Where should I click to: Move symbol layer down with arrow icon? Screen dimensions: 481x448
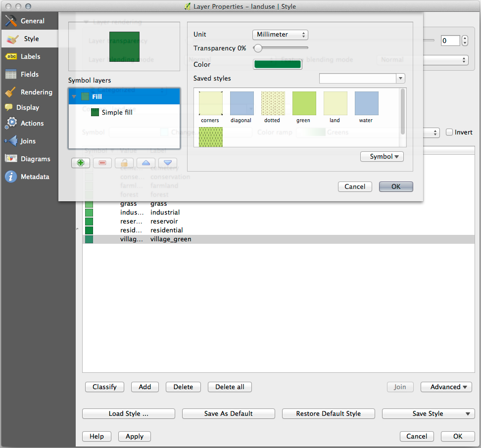[x=168, y=163]
